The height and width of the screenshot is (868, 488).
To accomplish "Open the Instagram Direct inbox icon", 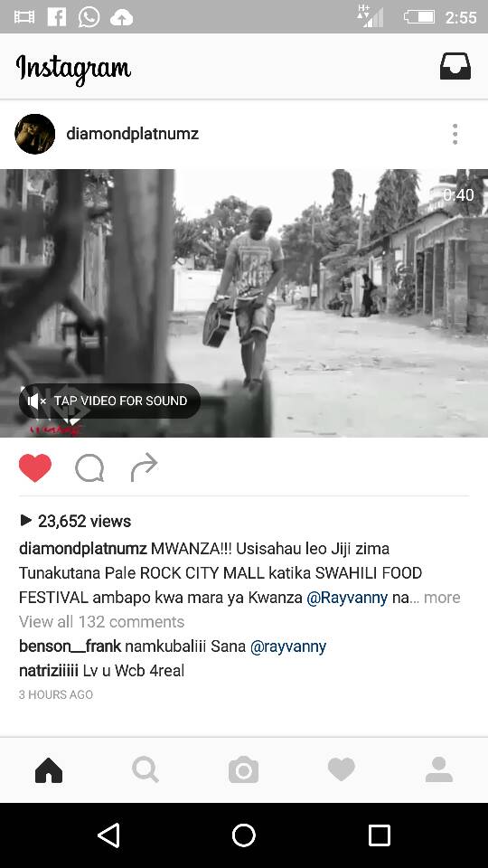I will click(455, 66).
